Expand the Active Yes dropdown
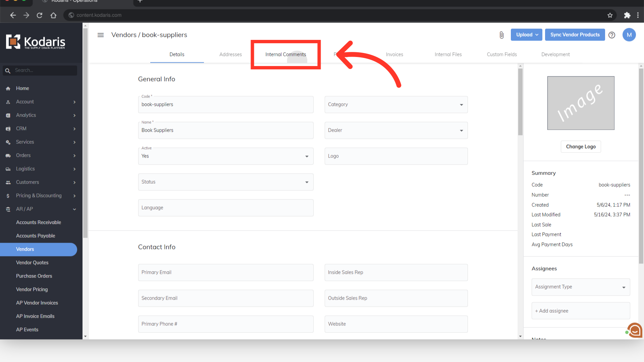The image size is (644, 362). point(225,156)
